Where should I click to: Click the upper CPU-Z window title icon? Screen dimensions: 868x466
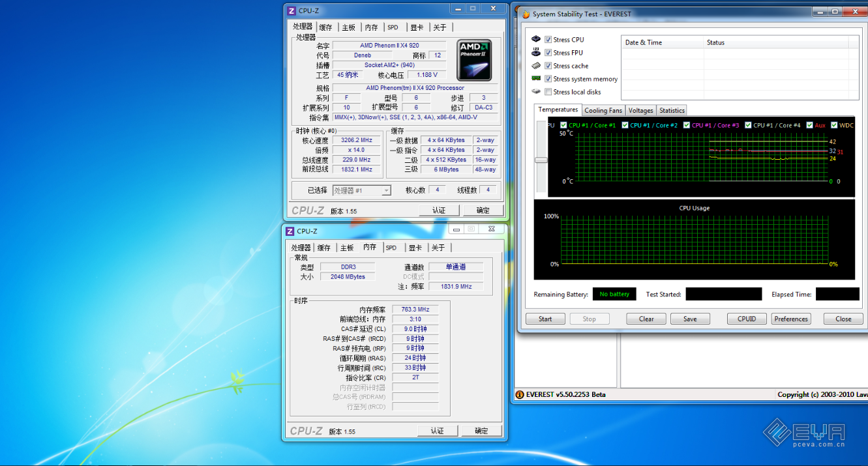tap(292, 10)
